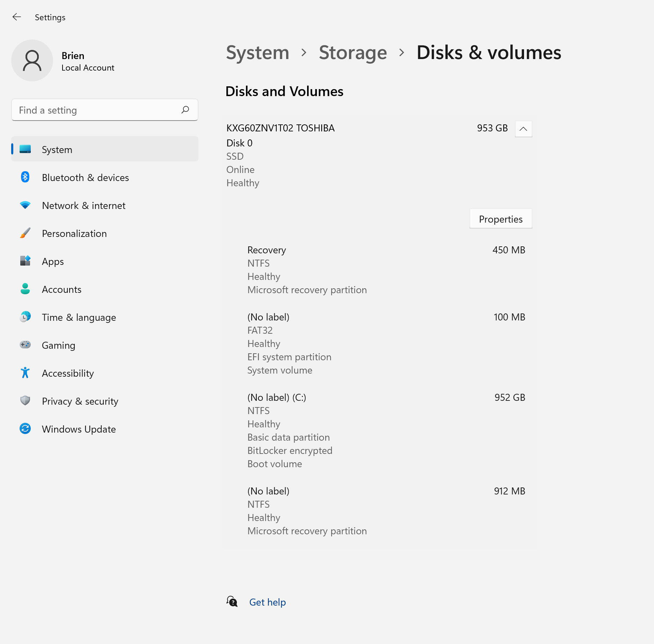Screen dimensions: 654x644
Task: Navigate to Storage in the breadcrumb
Action: click(353, 53)
